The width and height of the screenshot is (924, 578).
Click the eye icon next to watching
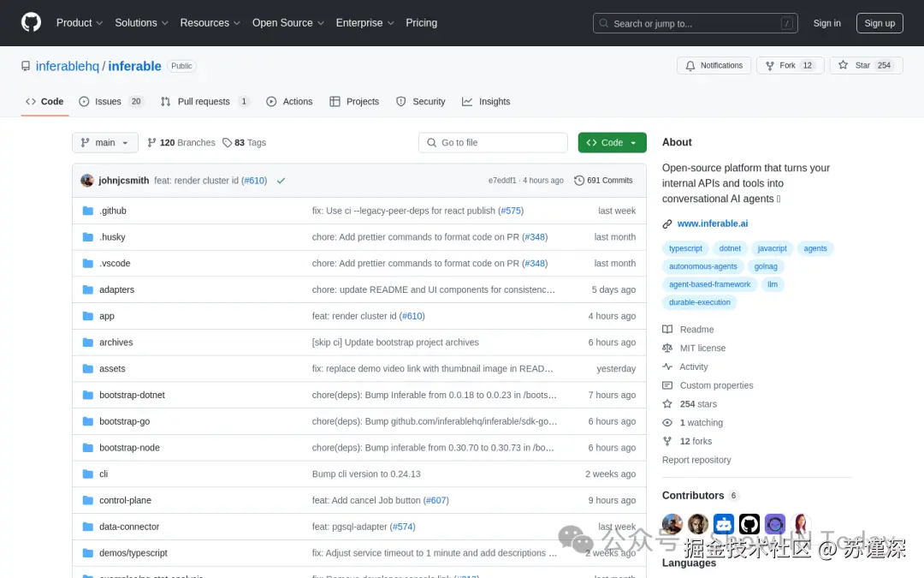pyautogui.click(x=667, y=423)
